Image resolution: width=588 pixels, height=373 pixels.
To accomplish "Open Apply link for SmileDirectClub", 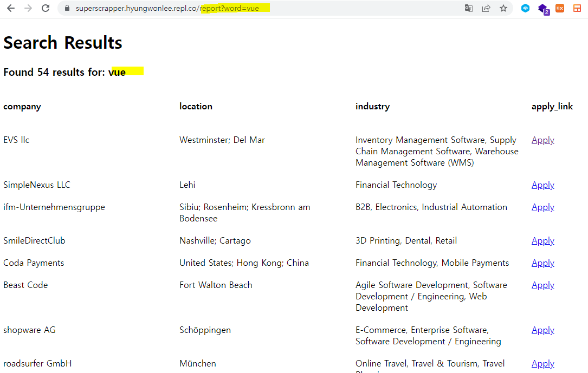I will 542,241.
